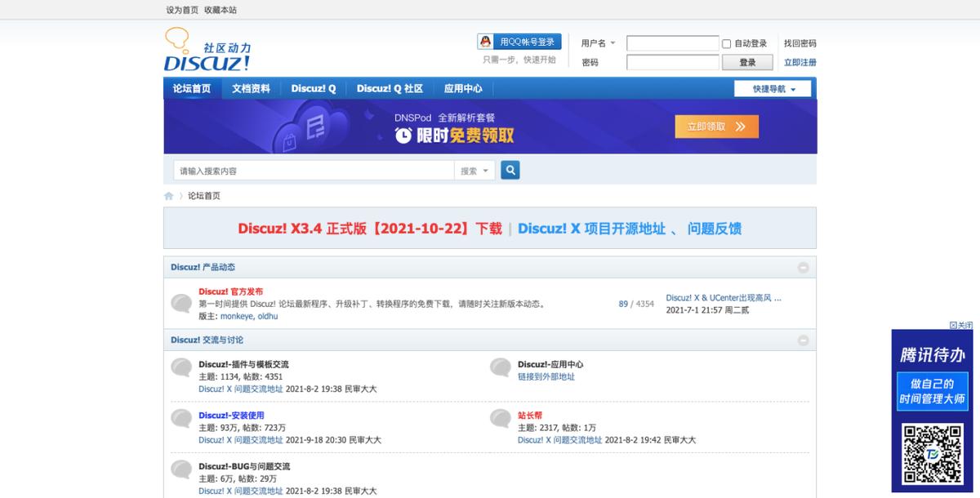Click the Discuz! 交流与讨论 heading
The height and width of the screenshot is (498, 980).
coord(207,340)
